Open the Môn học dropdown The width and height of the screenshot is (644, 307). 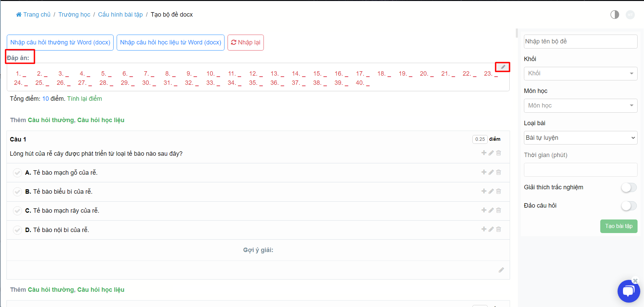pos(581,105)
